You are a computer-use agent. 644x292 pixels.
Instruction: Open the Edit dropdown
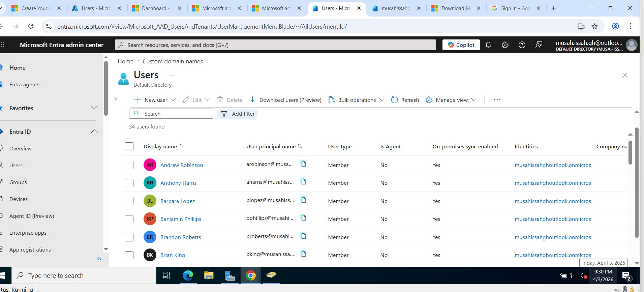click(196, 100)
